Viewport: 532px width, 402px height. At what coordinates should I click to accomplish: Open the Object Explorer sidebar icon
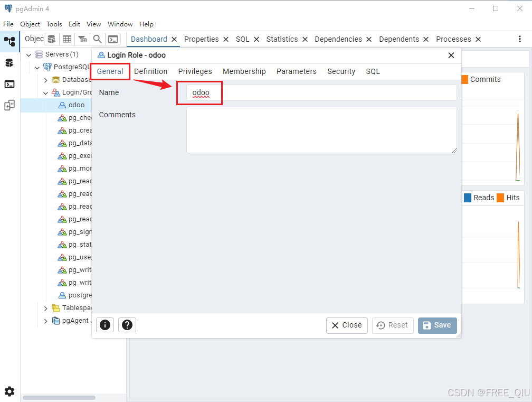tap(9, 41)
